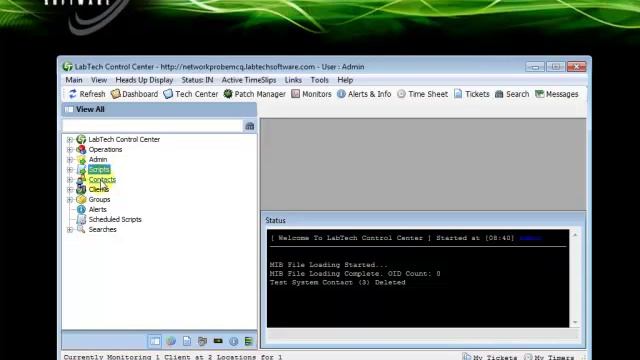Click the Search toolbar item
Image resolution: width=640 pixels, height=360 pixels.
point(512,94)
